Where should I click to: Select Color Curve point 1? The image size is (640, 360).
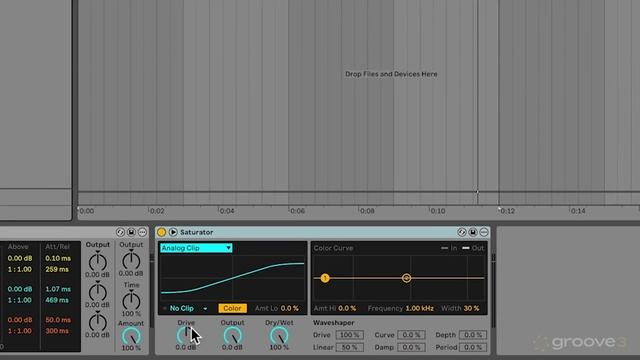(325, 278)
